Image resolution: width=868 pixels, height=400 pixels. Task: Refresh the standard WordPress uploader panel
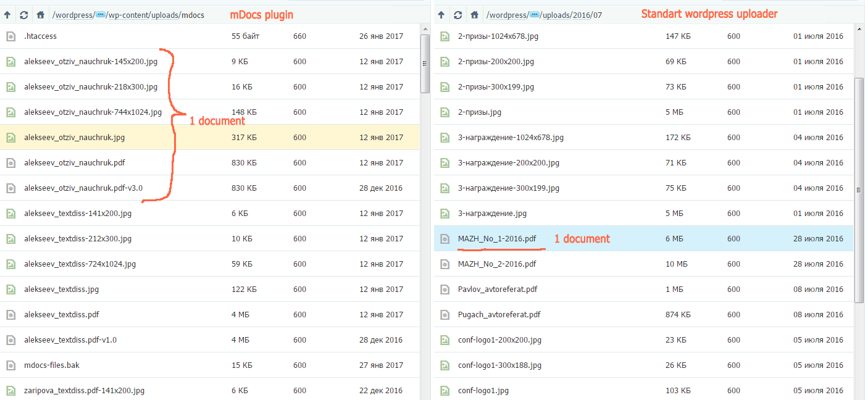(457, 14)
